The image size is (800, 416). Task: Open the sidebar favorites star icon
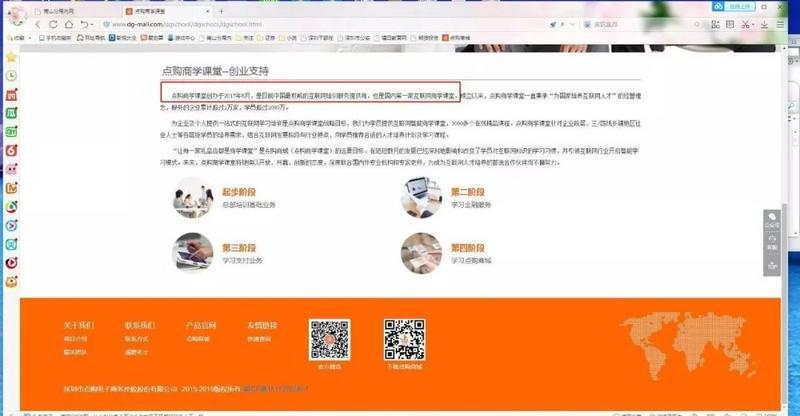point(10,56)
